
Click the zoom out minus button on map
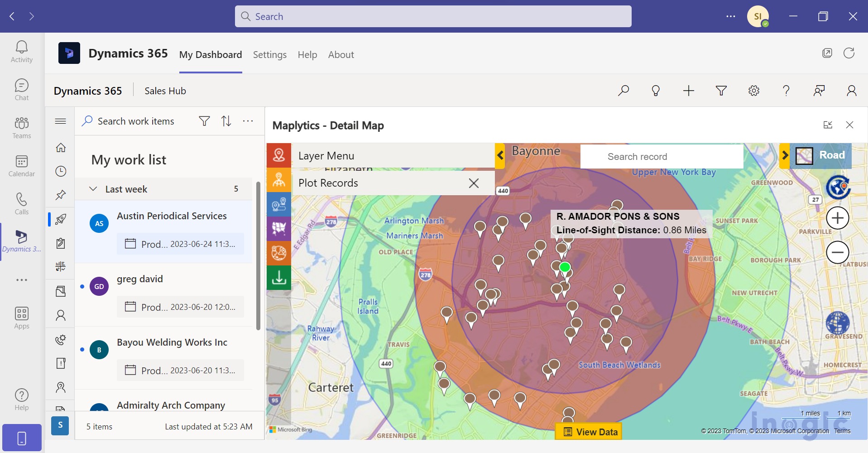point(837,252)
